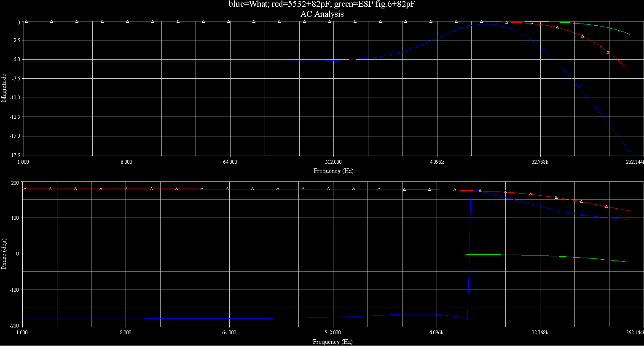Select the 512.000 frequency tick of the magnitude plot
The height and width of the screenshot is (346, 644).
(x=333, y=162)
